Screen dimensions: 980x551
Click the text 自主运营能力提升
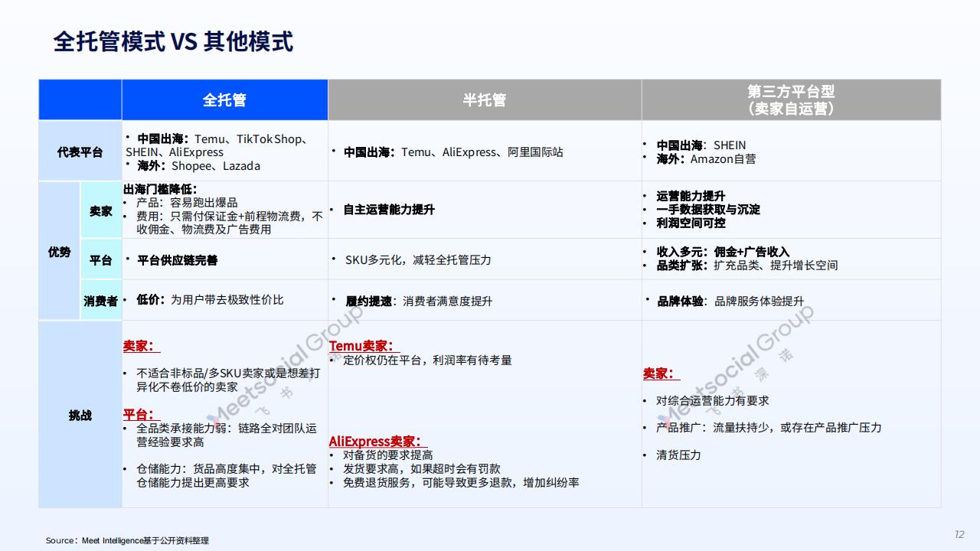[x=389, y=210]
